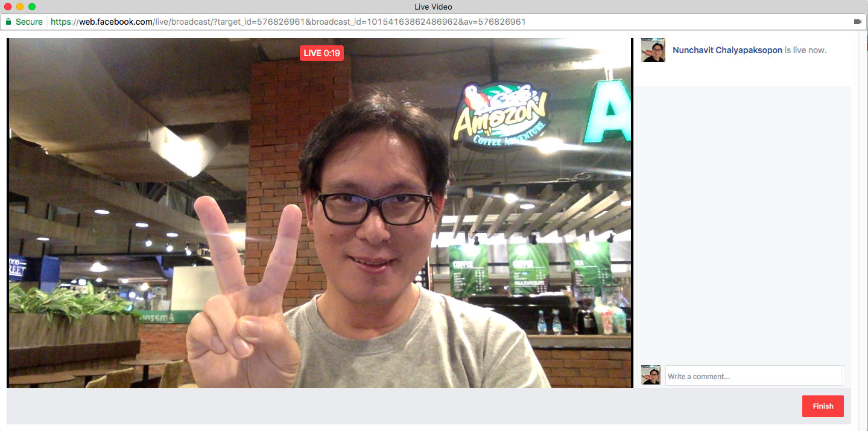Click the profile thumbnail beside comment box
Viewport: 868px width, 431px height.
point(651,375)
